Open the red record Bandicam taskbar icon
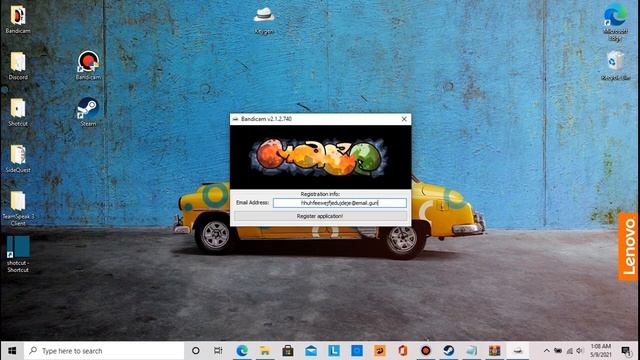 [426, 351]
